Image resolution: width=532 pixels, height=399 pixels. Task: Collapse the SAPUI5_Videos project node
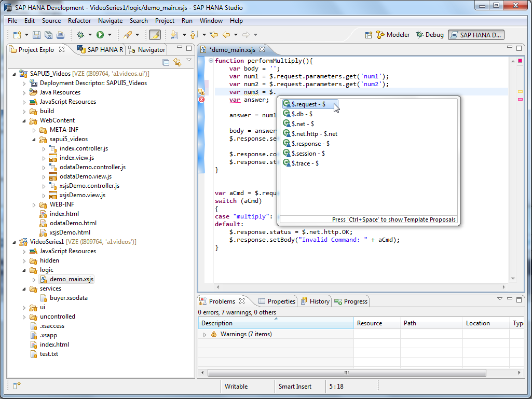coord(14,74)
